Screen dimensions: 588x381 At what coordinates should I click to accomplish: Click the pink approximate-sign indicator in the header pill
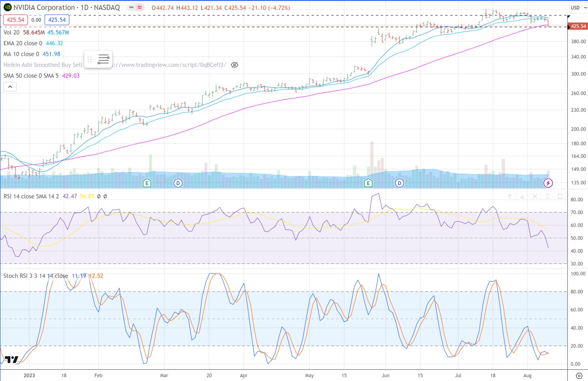pos(139,8)
